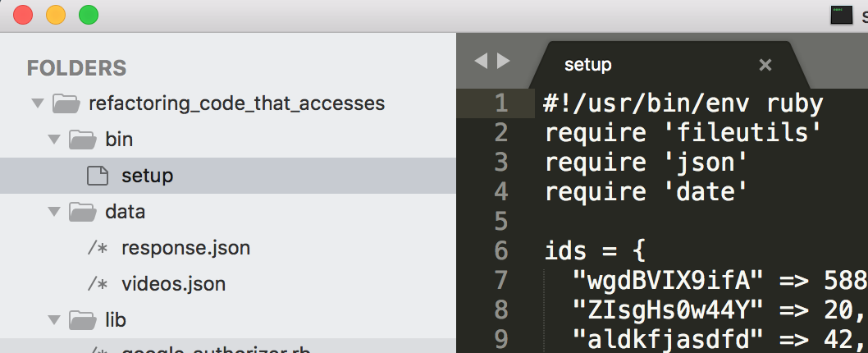Screen dimensions: 868x353
Task: Click the response.json file type icon
Action: tap(98, 248)
